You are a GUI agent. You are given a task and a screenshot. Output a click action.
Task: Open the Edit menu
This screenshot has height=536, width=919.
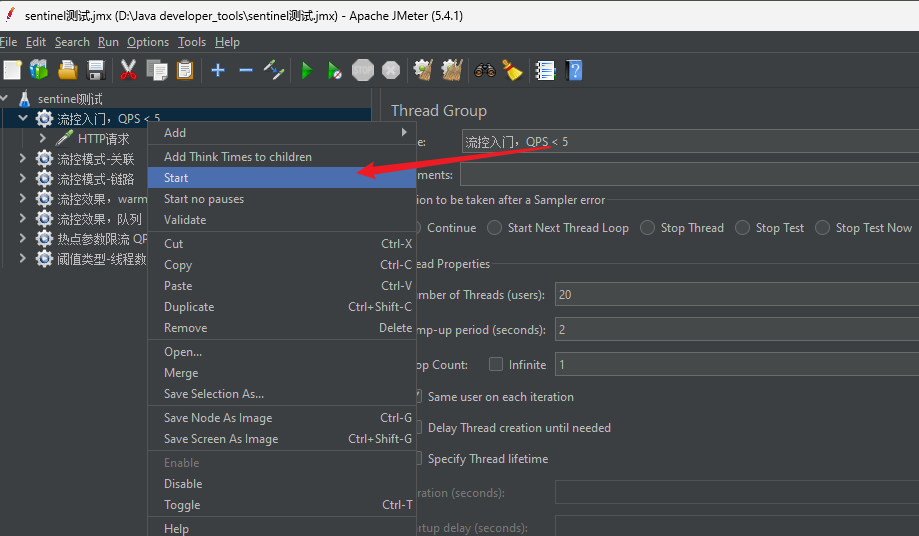click(36, 42)
